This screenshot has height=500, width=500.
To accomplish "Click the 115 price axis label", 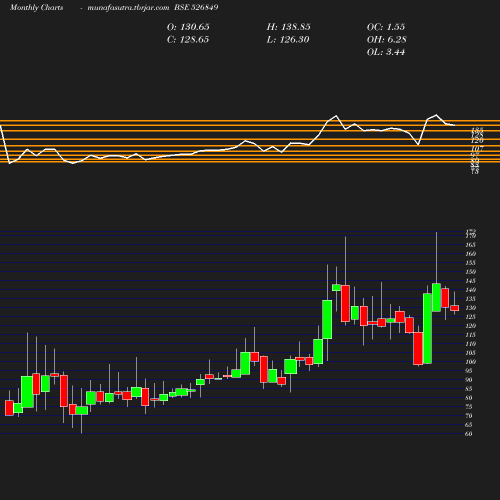I will click(470, 335).
